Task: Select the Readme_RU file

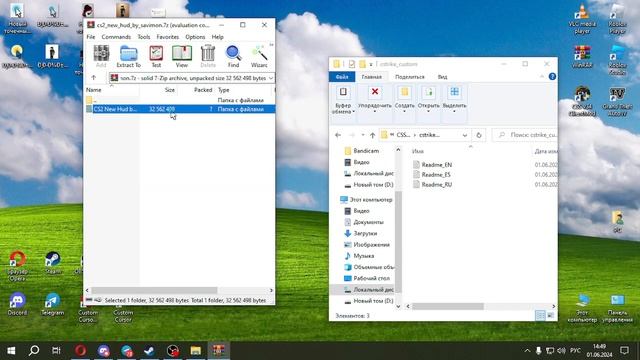Action: pos(436,184)
